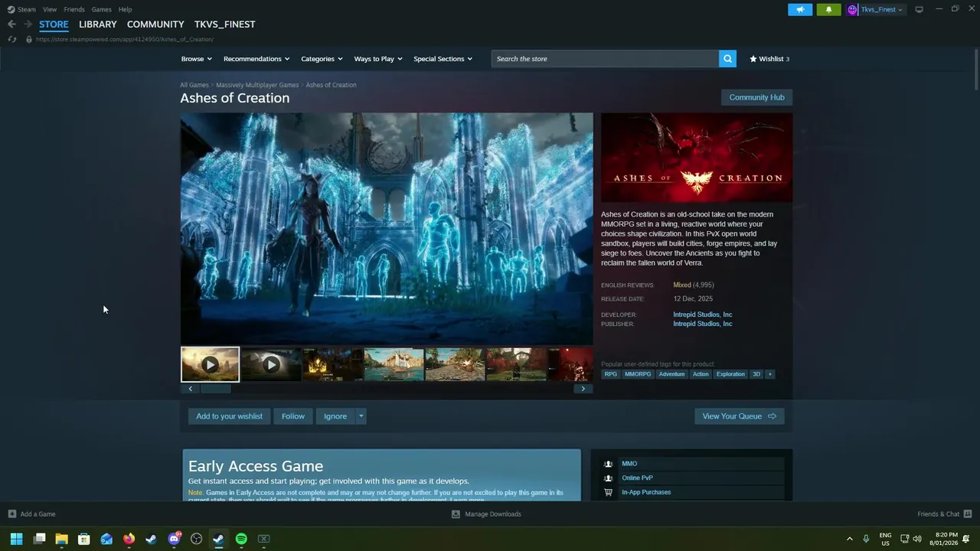Launch Firefox from the taskbar
The image size is (980, 551).
coord(129,539)
